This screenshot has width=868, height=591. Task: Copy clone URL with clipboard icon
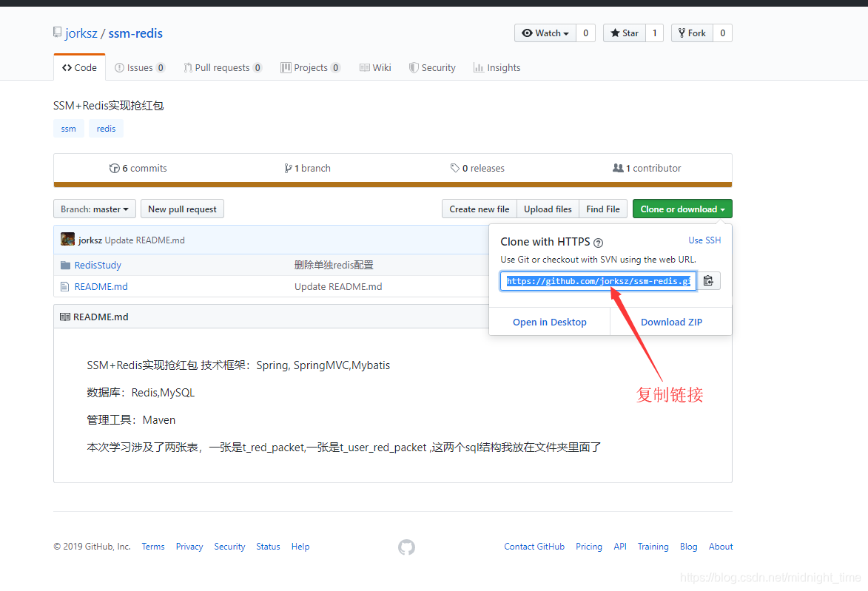709,281
